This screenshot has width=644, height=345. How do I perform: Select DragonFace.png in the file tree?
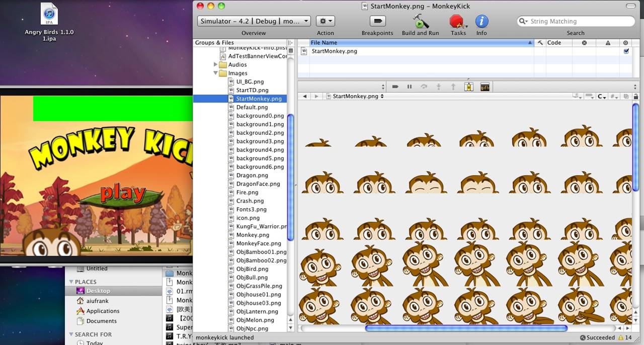pyautogui.click(x=258, y=184)
